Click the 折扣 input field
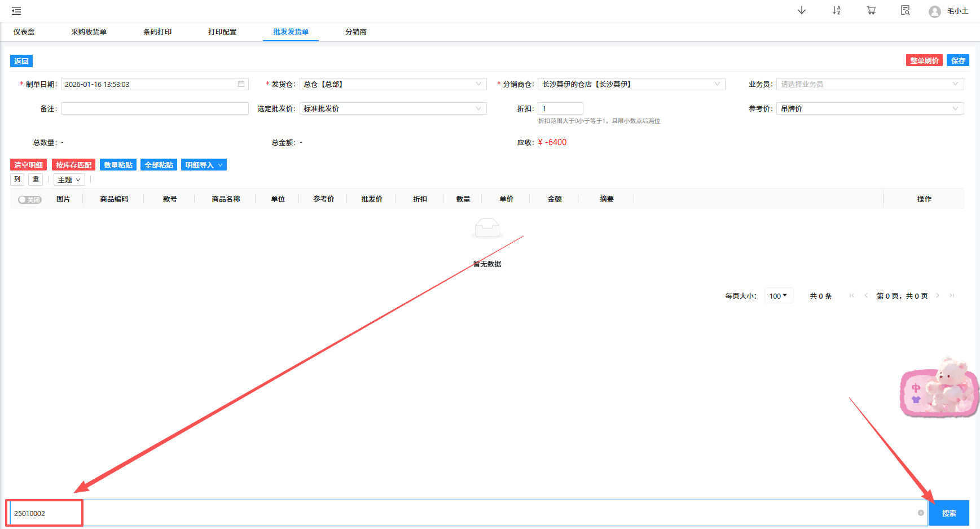 pyautogui.click(x=560, y=108)
